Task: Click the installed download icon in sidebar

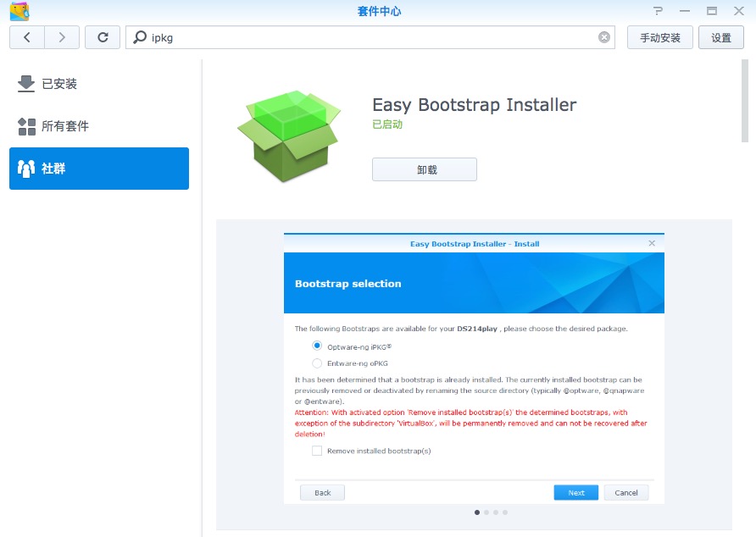Action: (x=26, y=83)
